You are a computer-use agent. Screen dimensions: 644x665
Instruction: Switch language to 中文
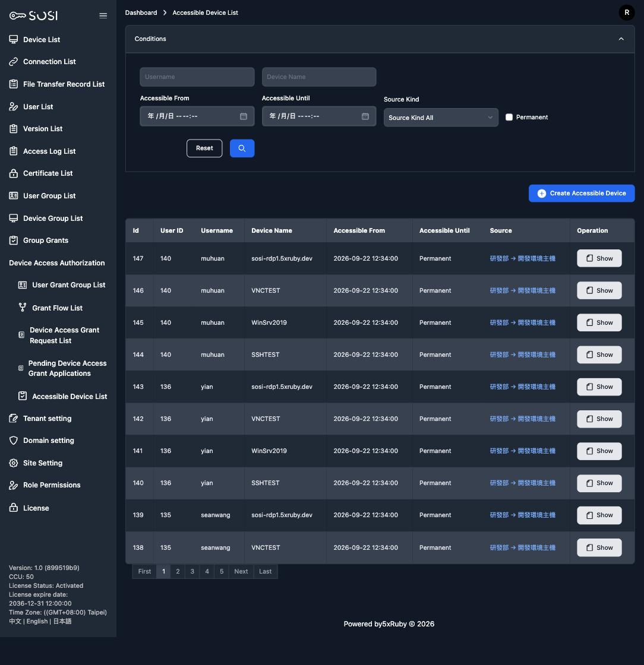[15, 621]
